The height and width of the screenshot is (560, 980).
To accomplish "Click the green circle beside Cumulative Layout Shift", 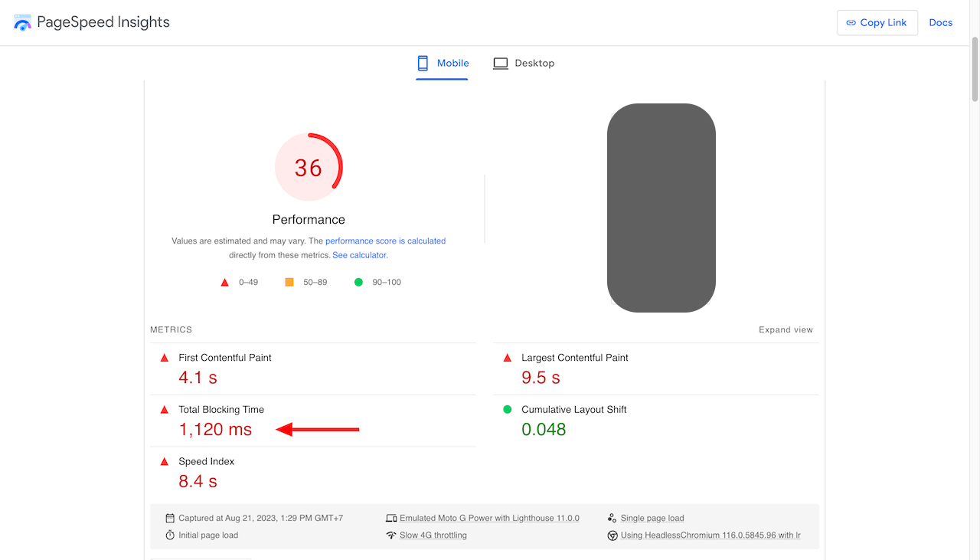I will 507,410.
